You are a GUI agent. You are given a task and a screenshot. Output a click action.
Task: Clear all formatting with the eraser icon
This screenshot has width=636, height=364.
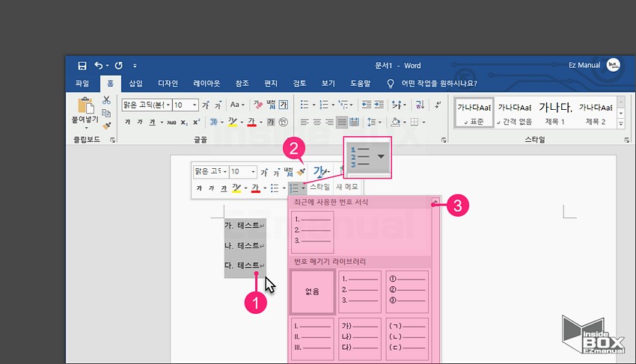point(258,105)
